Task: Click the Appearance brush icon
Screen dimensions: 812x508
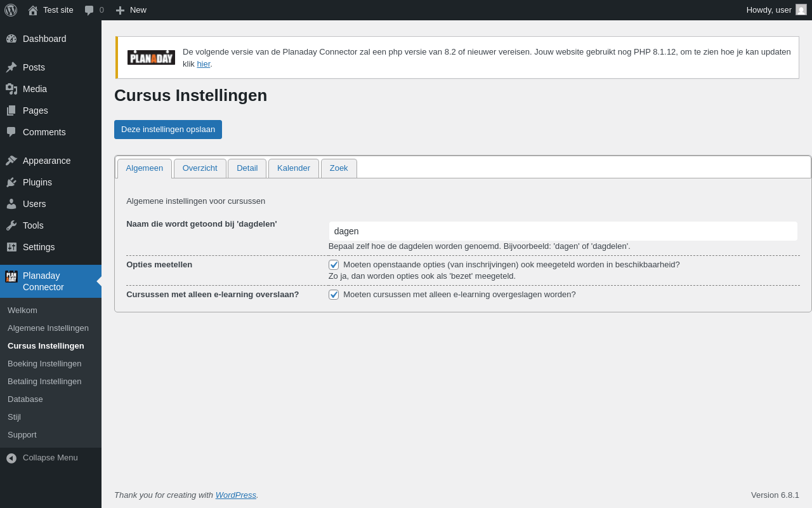Action: (11, 161)
